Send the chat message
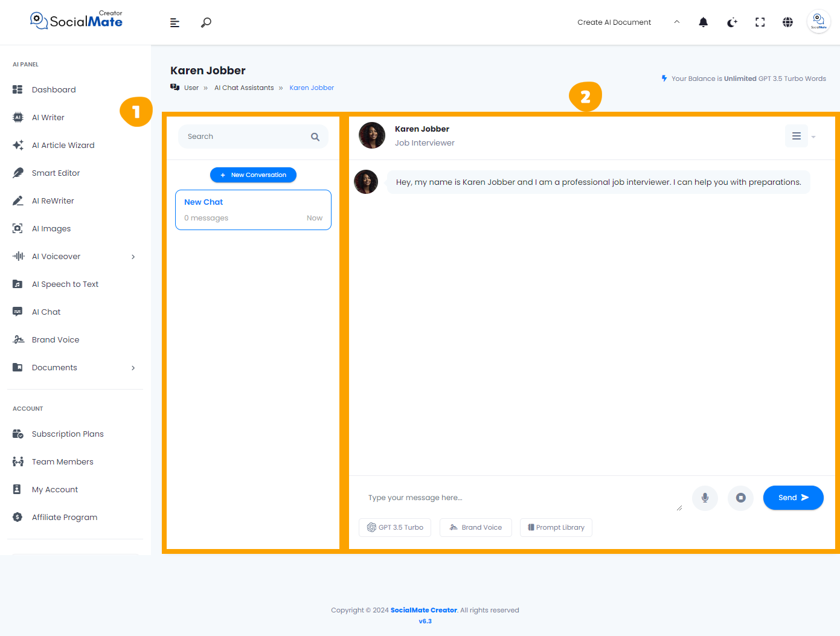Screen dimensions: 840x636 (x=794, y=498)
